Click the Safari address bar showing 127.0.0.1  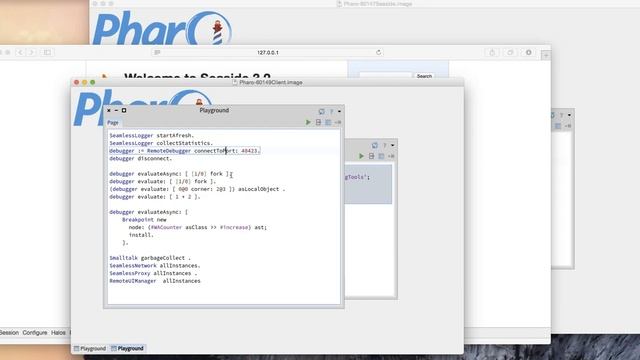coord(268,52)
